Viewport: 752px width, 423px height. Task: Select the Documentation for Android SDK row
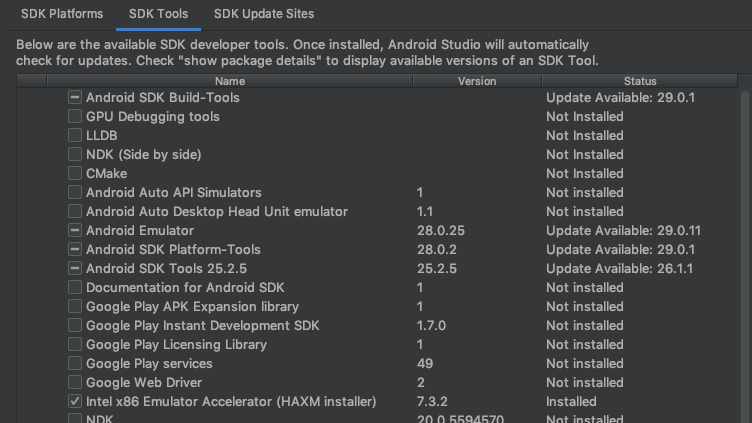[x=377, y=287]
